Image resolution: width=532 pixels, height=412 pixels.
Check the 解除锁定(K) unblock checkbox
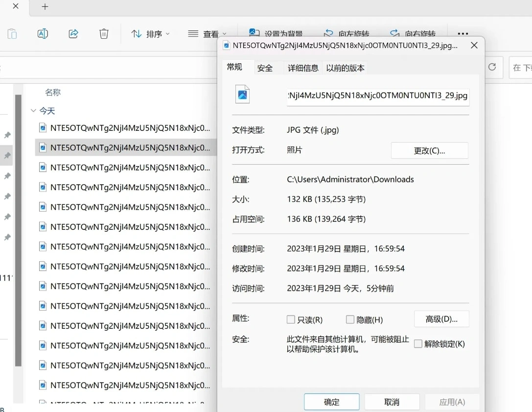point(418,344)
